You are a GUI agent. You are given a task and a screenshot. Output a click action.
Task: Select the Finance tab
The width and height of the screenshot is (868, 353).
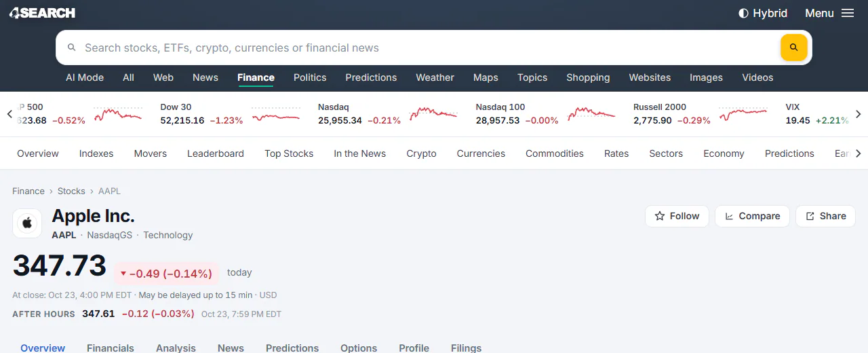click(256, 77)
